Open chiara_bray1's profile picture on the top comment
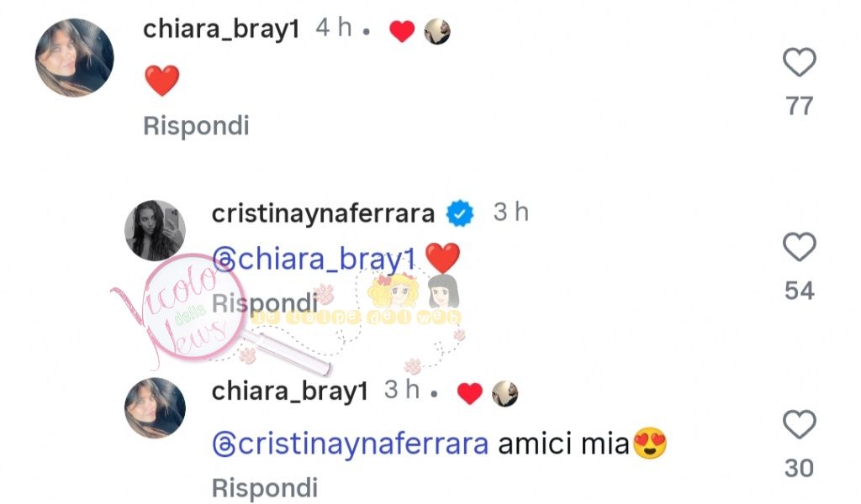The height and width of the screenshot is (504, 861). 74,58
